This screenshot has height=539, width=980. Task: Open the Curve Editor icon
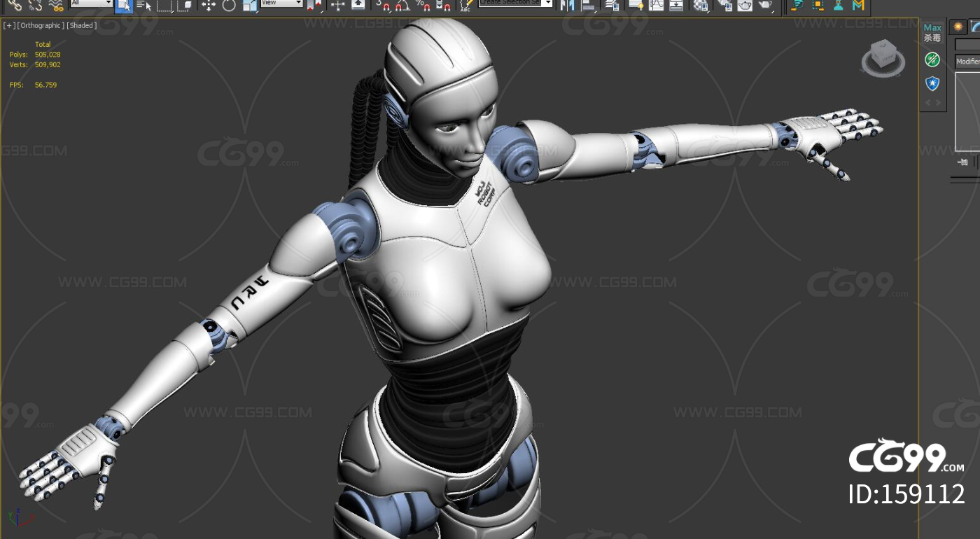[656, 6]
